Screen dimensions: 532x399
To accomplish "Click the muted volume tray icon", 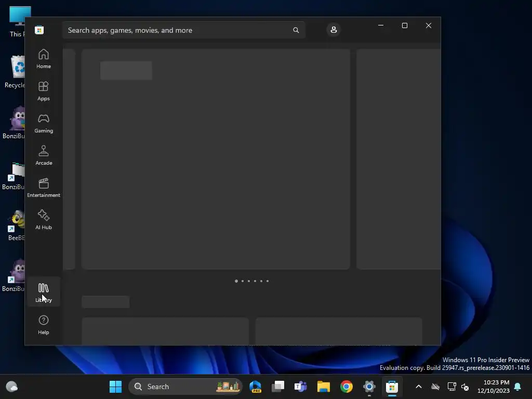I will pyautogui.click(x=465, y=387).
